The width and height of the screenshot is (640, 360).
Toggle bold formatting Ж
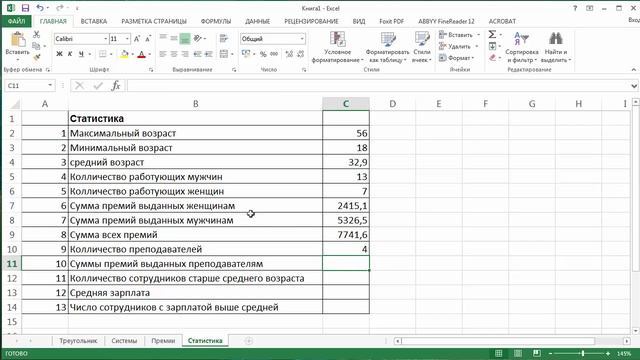click(59, 54)
